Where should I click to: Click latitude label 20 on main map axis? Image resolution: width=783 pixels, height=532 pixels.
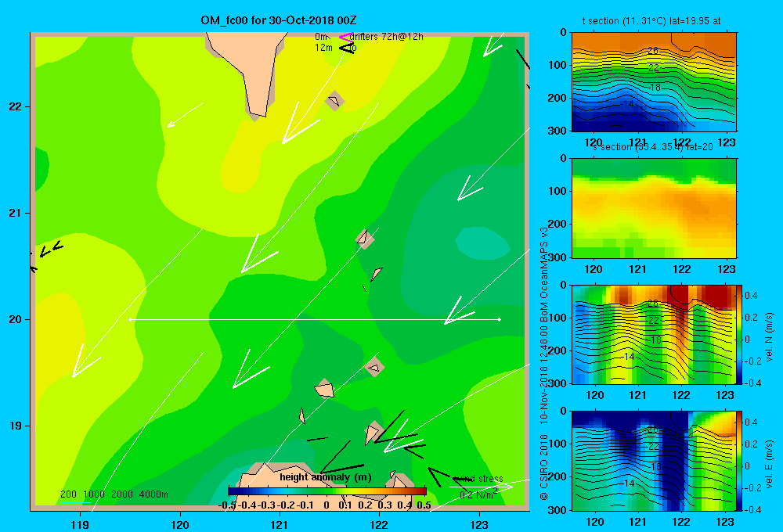click(x=16, y=319)
